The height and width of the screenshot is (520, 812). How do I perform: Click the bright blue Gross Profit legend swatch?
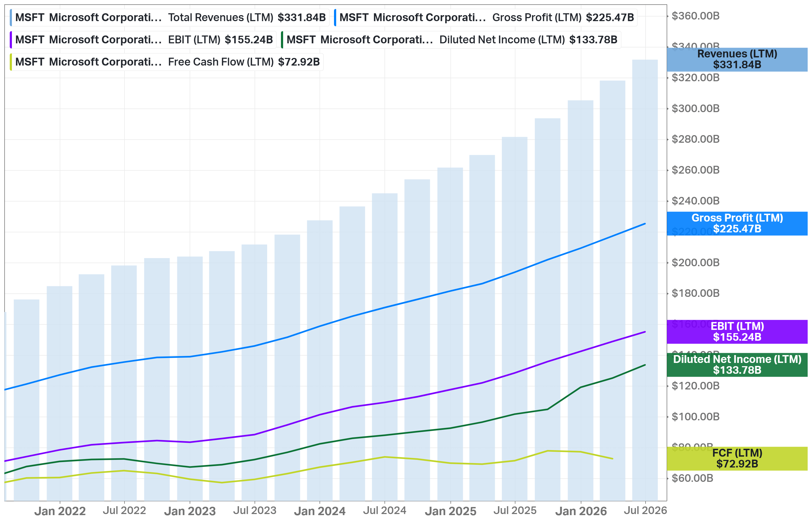coord(335,18)
